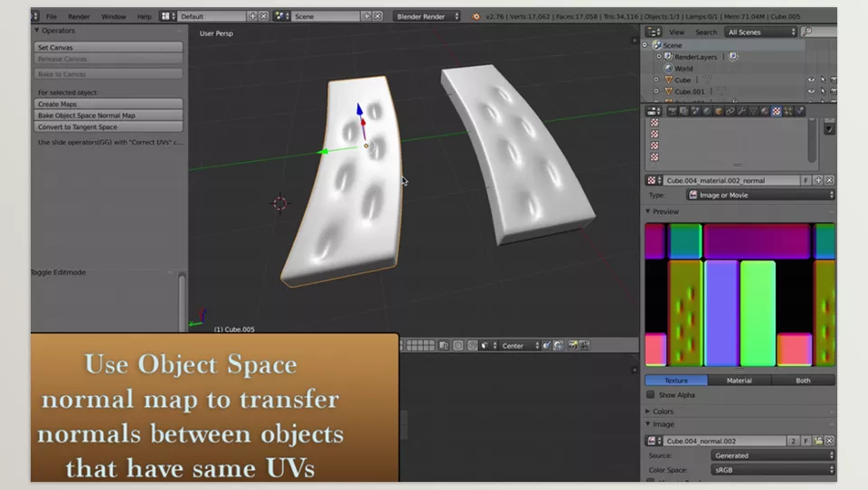Open the Render menu

[79, 16]
